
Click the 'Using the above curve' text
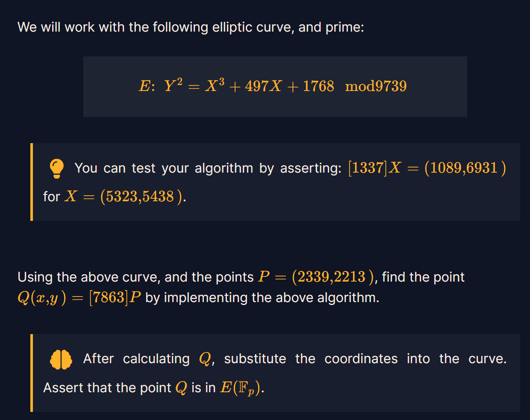point(135,277)
